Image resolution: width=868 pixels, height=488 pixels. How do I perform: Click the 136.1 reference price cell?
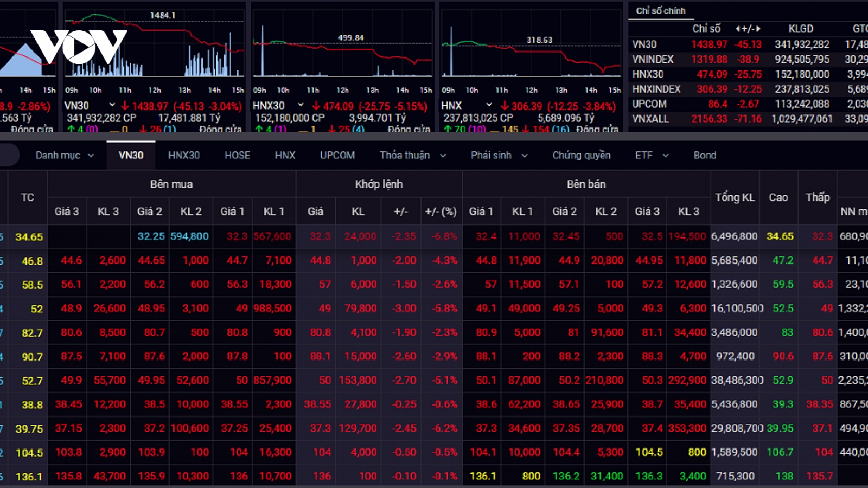click(29, 477)
